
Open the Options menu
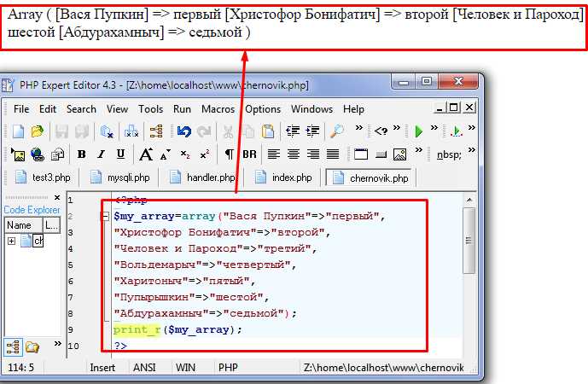pos(263,109)
